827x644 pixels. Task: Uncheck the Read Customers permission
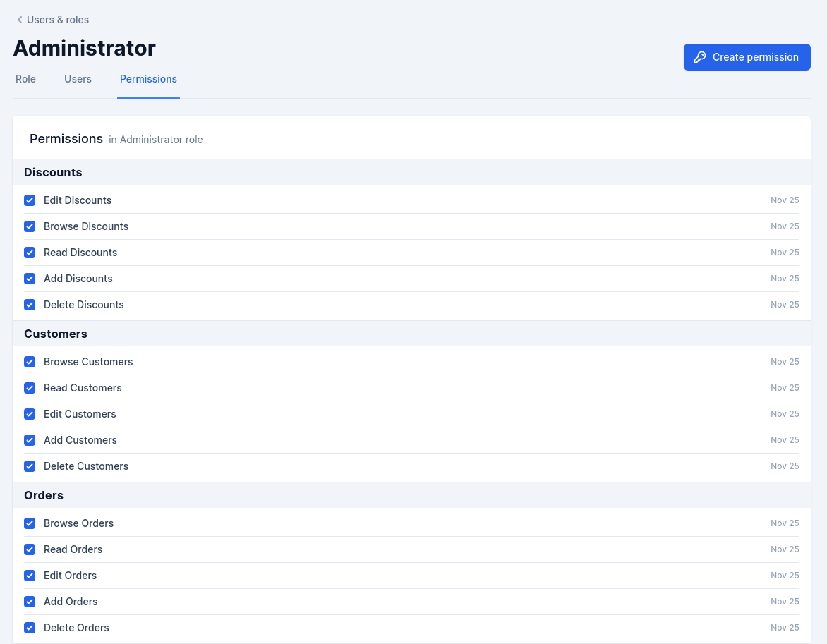tap(30, 388)
